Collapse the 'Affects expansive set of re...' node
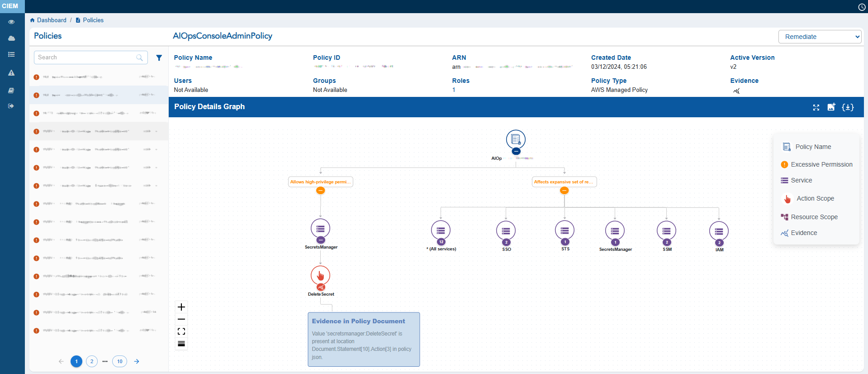Screen dimensions: 868x374 tap(564, 191)
